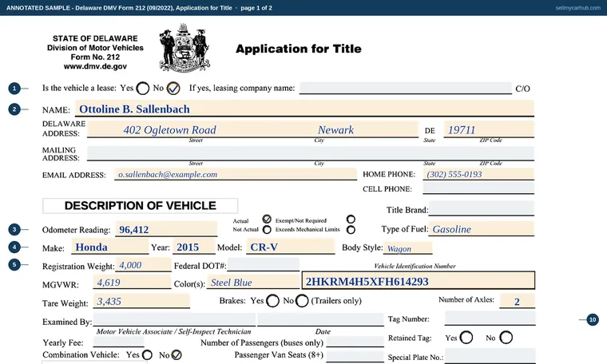Click the Model field showing CR-V

[x=291, y=247]
